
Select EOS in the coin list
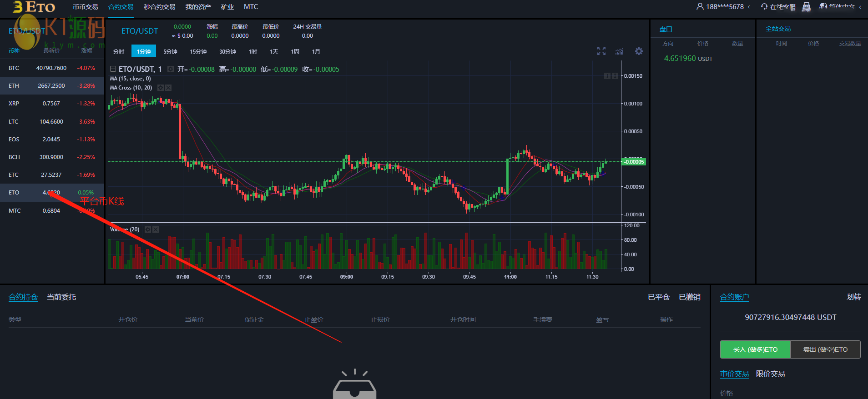pyautogui.click(x=52, y=140)
